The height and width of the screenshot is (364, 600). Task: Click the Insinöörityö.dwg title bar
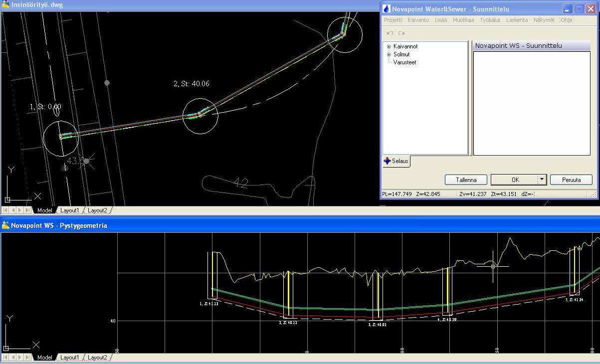(190, 5)
